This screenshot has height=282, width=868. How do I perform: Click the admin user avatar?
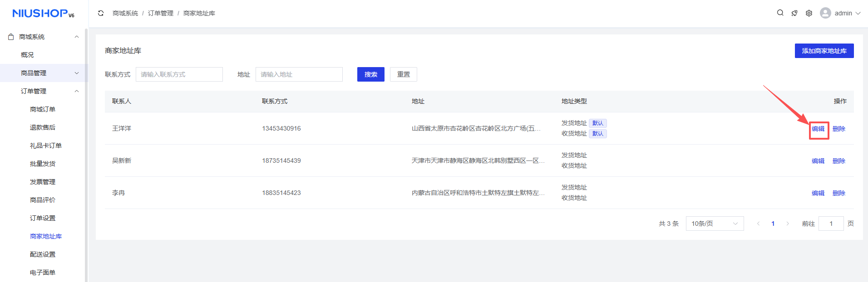tap(825, 13)
